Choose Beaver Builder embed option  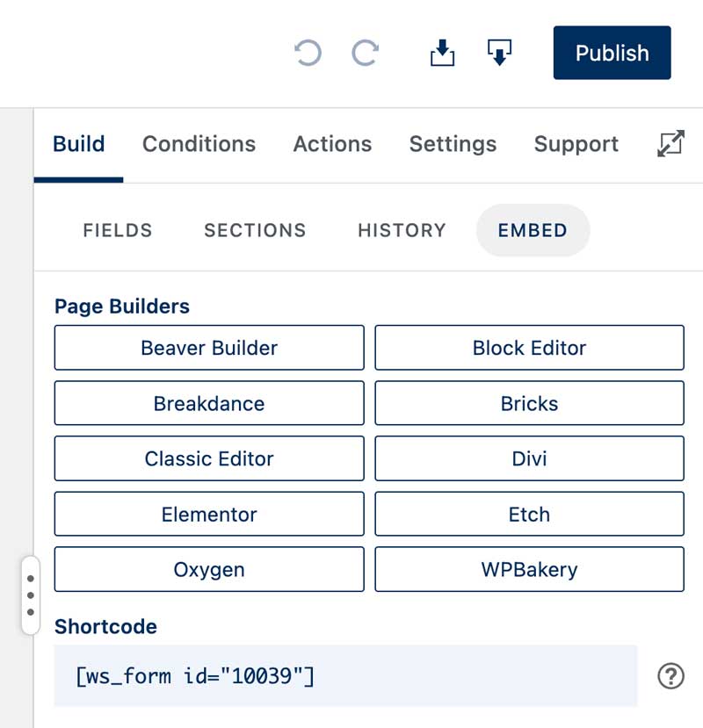click(x=209, y=348)
